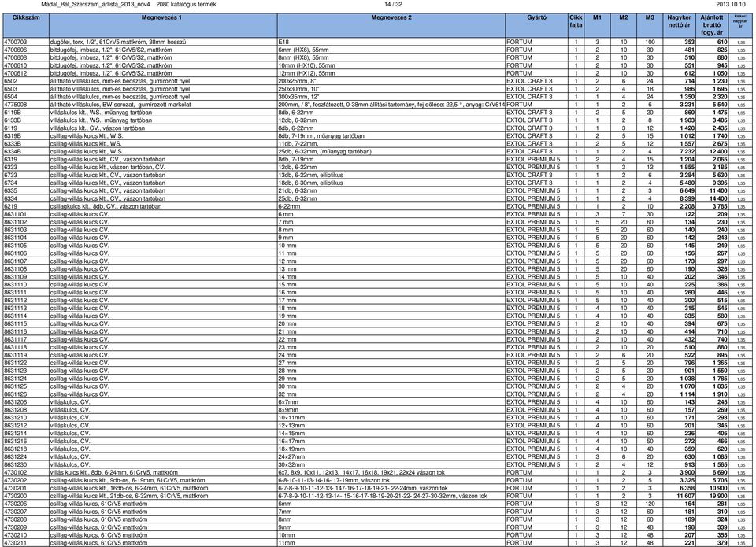Image resolution: width=756 pixels, height=547 pixels.
Task: Click the page indicator "14 / 32"
Action: [x=394, y=5]
